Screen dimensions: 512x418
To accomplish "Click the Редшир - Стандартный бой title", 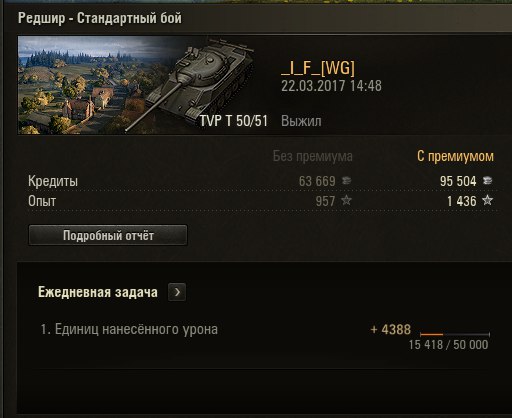I will point(100,18).
